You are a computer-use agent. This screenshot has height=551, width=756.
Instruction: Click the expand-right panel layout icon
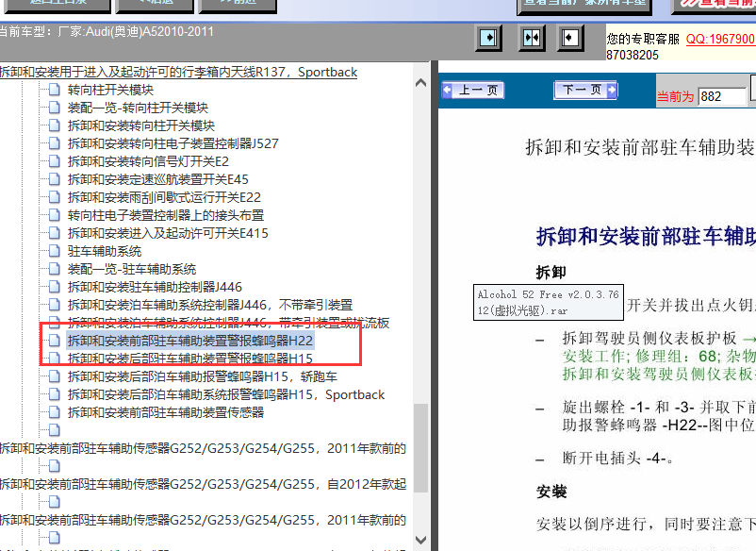point(488,38)
